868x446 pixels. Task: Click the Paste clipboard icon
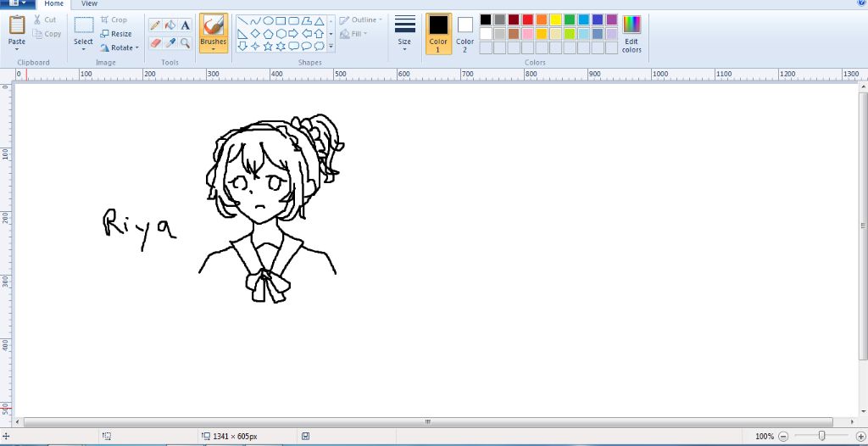(17, 25)
